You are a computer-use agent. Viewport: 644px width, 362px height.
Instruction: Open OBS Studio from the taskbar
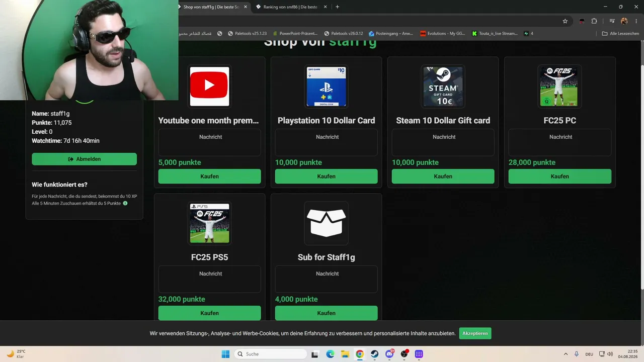click(x=404, y=354)
